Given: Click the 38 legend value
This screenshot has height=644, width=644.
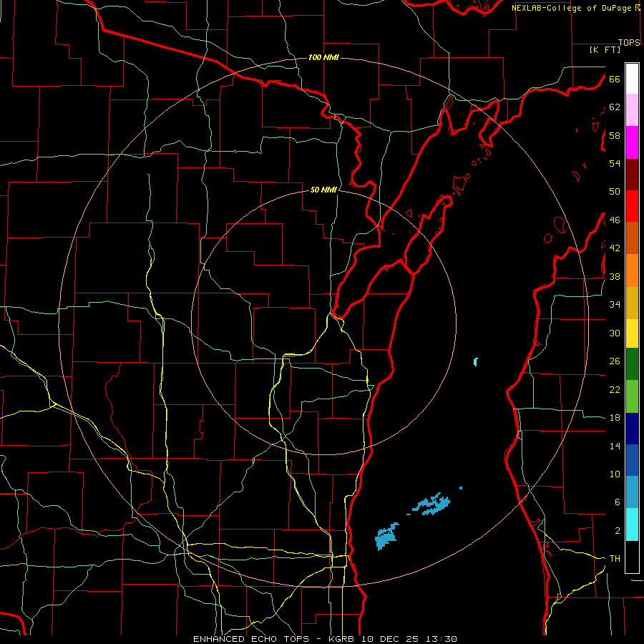Looking at the screenshot, I should pyautogui.click(x=615, y=276).
